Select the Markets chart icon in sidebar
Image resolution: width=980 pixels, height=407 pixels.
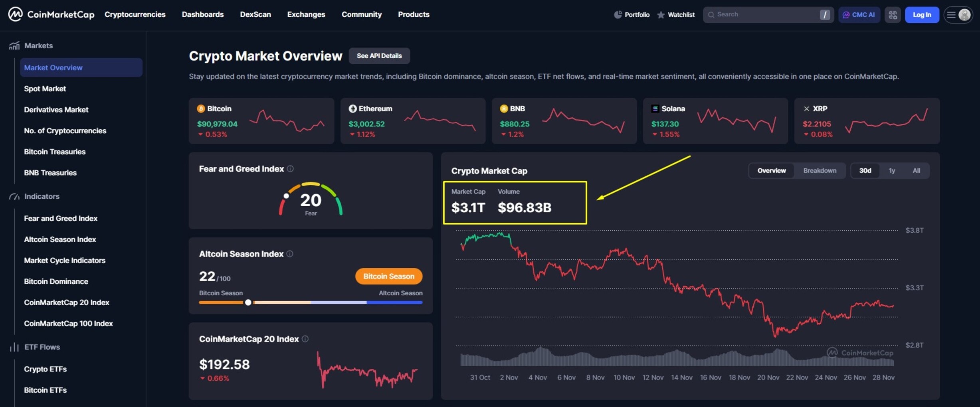[x=14, y=45]
